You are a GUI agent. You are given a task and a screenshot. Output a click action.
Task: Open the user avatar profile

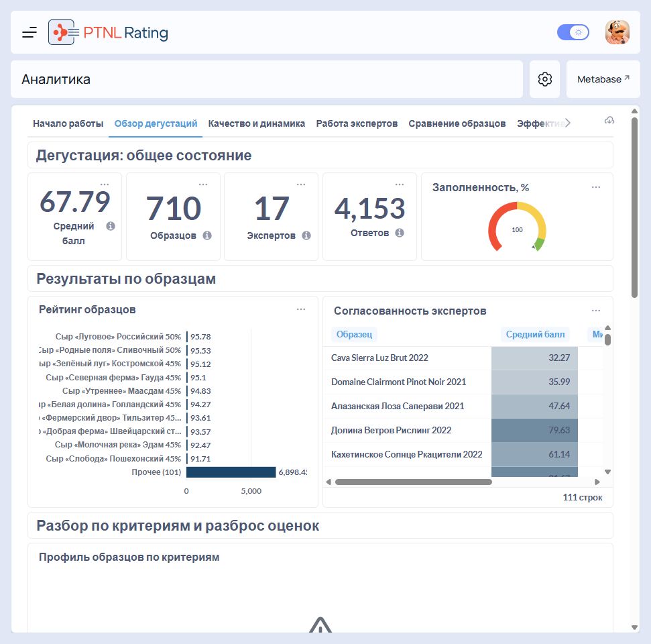617,32
